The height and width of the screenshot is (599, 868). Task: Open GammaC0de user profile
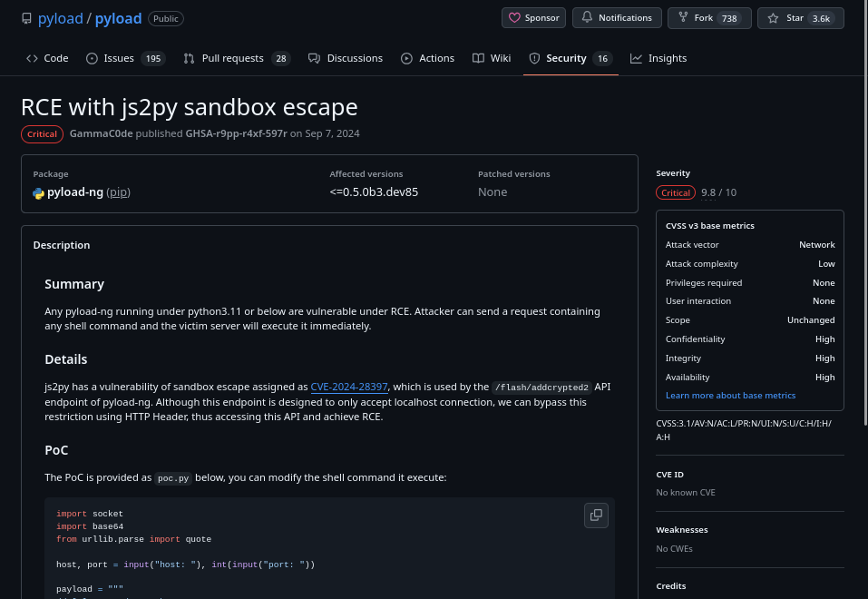click(101, 133)
